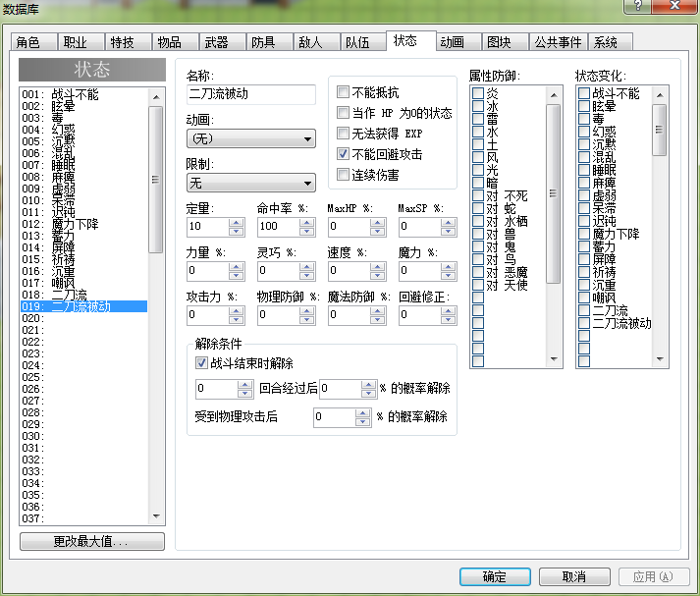Open the 职业 tab
This screenshot has width=700, height=596.
pos(81,42)
